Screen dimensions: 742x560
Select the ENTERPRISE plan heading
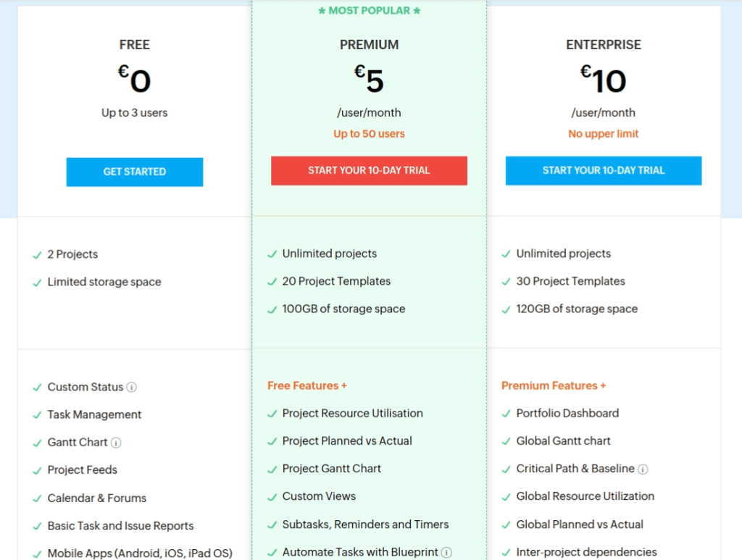coord(603,44)
